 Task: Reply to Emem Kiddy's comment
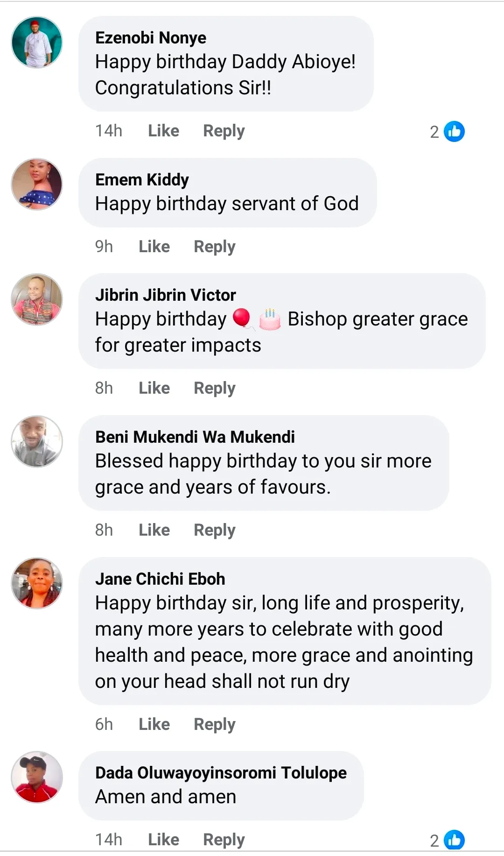[214, 246]
